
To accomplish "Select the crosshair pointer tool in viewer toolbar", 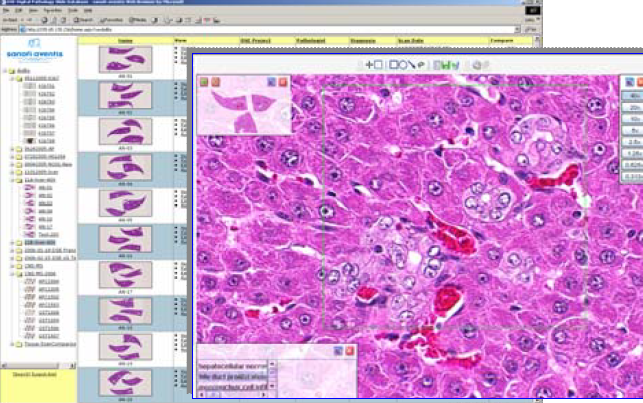I will (x=370, y=65).
